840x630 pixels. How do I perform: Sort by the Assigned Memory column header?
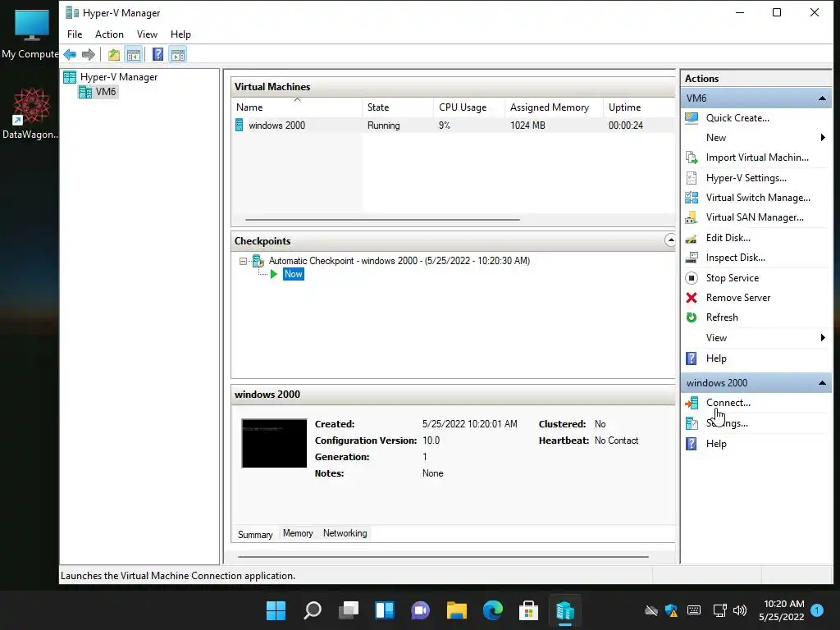[x=554, y=107]
